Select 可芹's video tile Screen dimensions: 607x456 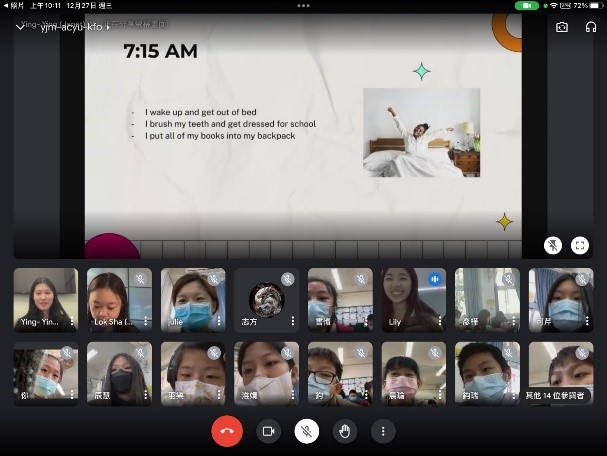[x=561, y=300]
